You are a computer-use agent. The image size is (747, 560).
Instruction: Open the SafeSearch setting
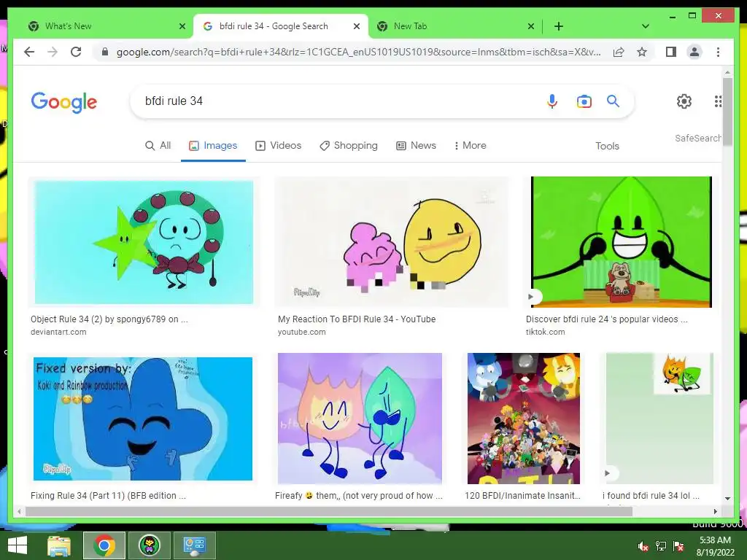tap(698, 138)
